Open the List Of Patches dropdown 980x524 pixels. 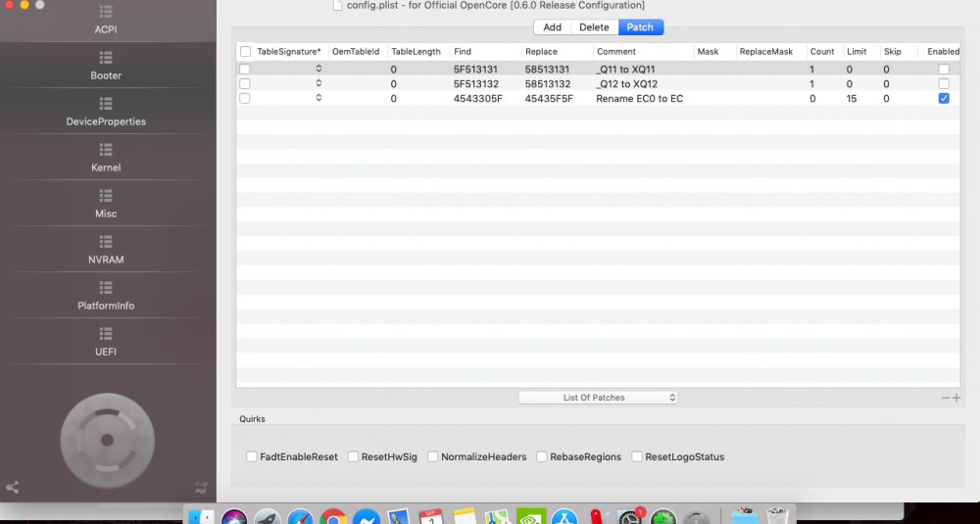(598, 398)
